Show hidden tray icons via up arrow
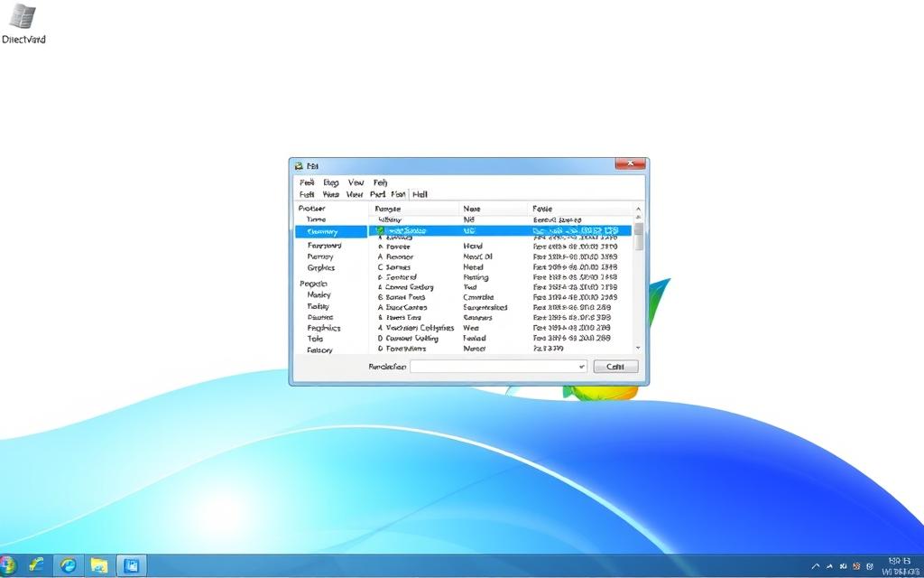 click(x=817, y=566)
